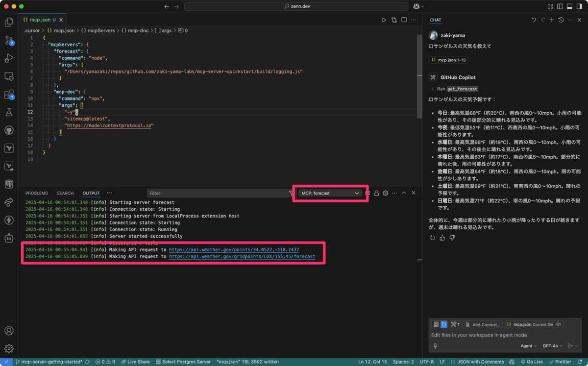Click New Chat plus icon

click(x=552, y=20)
